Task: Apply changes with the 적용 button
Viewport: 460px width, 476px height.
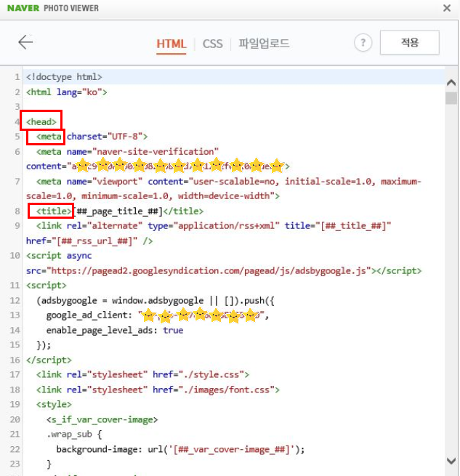Action: pos(410,42)
